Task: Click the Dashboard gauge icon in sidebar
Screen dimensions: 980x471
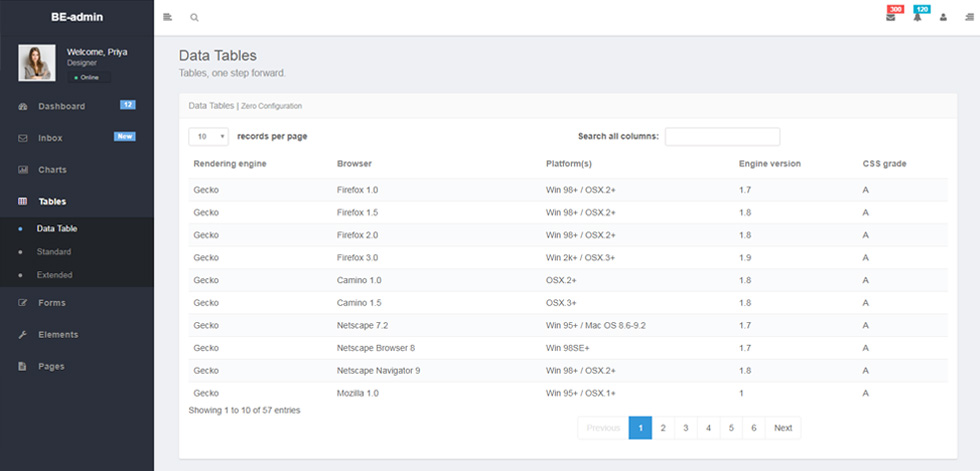Action: tap(23, 106)
